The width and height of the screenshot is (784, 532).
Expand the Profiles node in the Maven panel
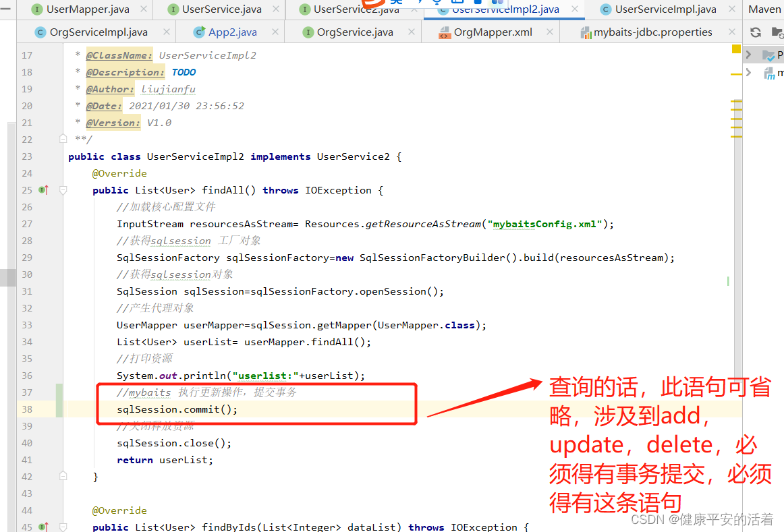[749, 55]
